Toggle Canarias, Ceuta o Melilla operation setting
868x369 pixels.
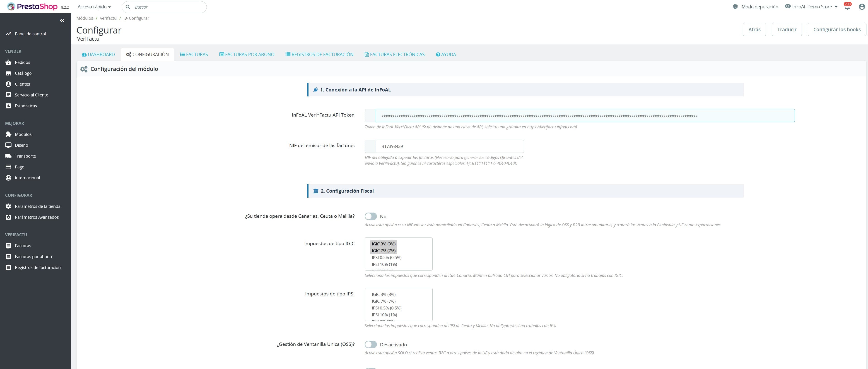pos(371,216)
